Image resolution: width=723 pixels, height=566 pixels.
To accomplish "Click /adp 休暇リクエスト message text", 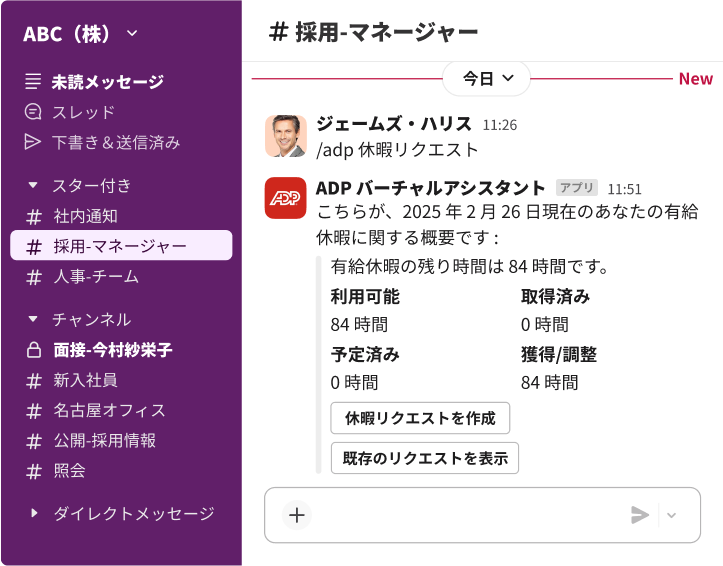I will point(397,150).
